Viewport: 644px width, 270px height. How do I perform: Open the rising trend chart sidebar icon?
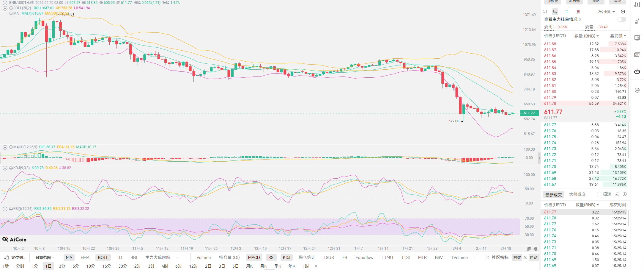(x=637, y=21)
